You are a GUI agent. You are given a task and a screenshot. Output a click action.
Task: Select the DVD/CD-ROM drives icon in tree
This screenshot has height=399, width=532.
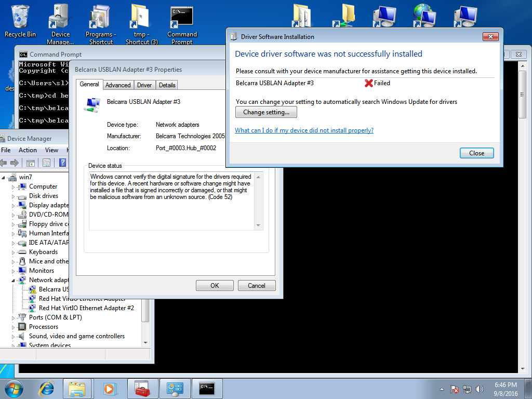point(22,215)
